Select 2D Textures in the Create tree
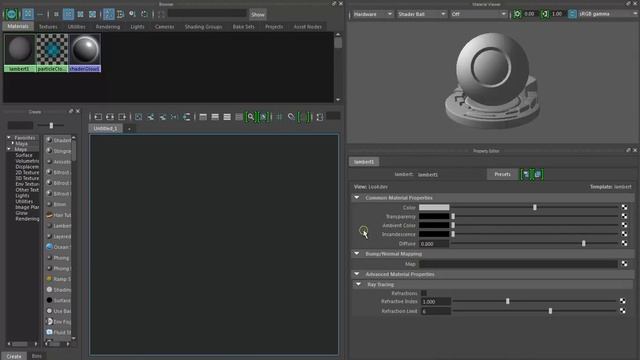 [27, 172]
